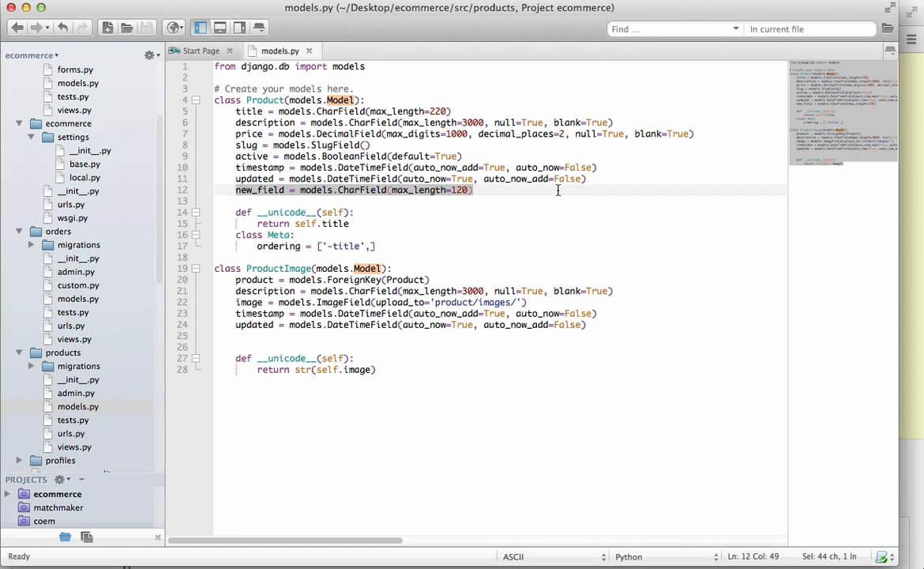The image size is (924, 569).
Task: Select the matchmaker project
Action: (58, 507)
